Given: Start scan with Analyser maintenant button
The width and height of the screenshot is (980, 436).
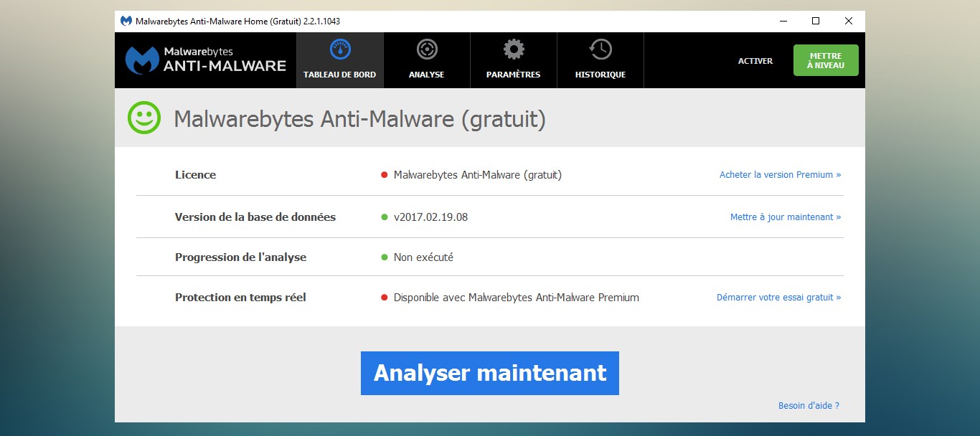Looking at the screenshot, I should [x=489, y=373].
